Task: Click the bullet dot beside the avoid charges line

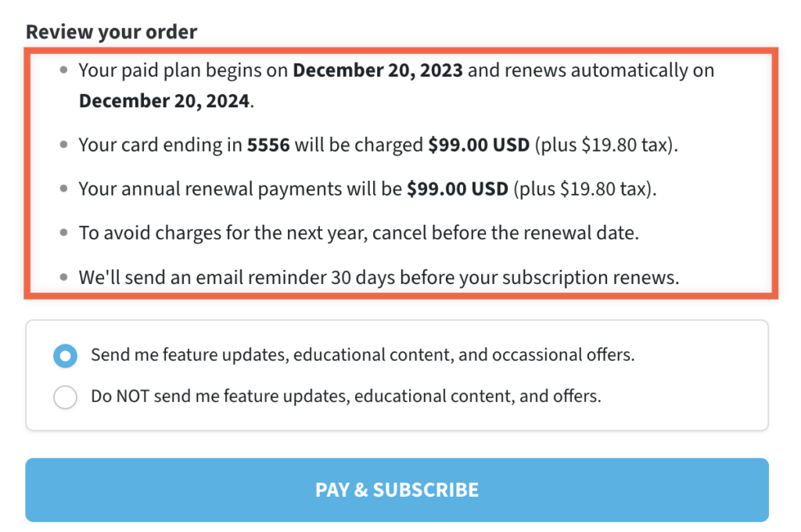Action: pos(64,233)
